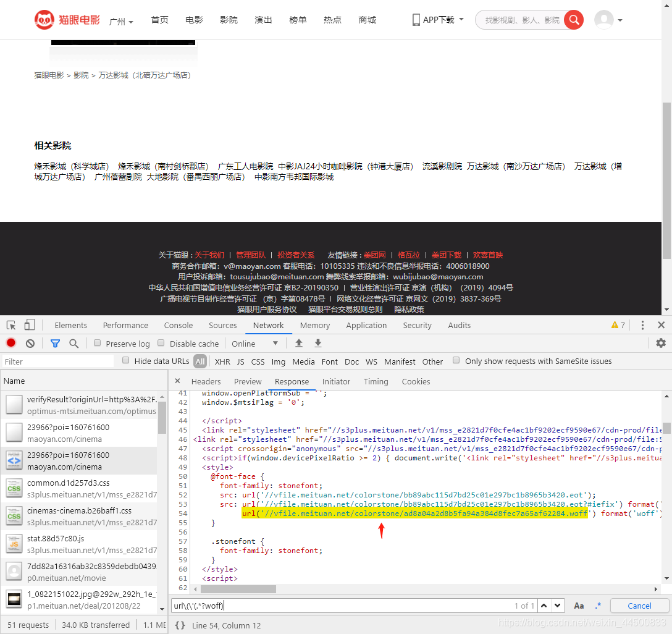Close DevTools panel with X
672x634 pixels.
click(x=661, y=325)
